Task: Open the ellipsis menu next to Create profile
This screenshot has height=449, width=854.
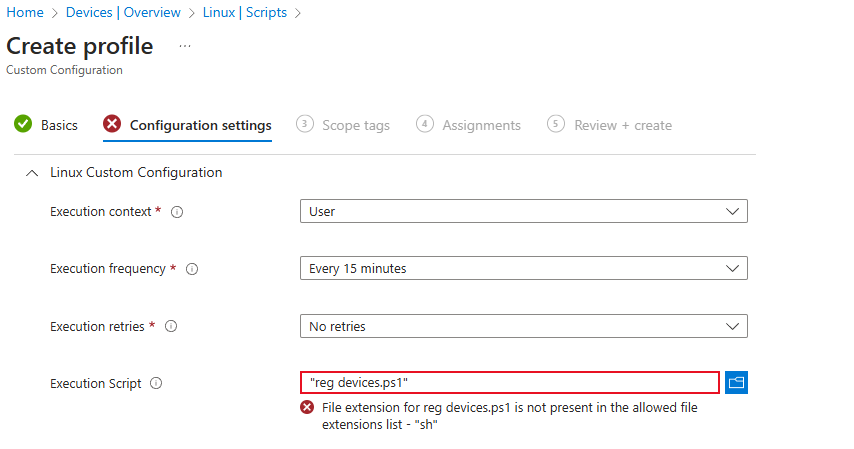Action: click(x=185, y=46)
